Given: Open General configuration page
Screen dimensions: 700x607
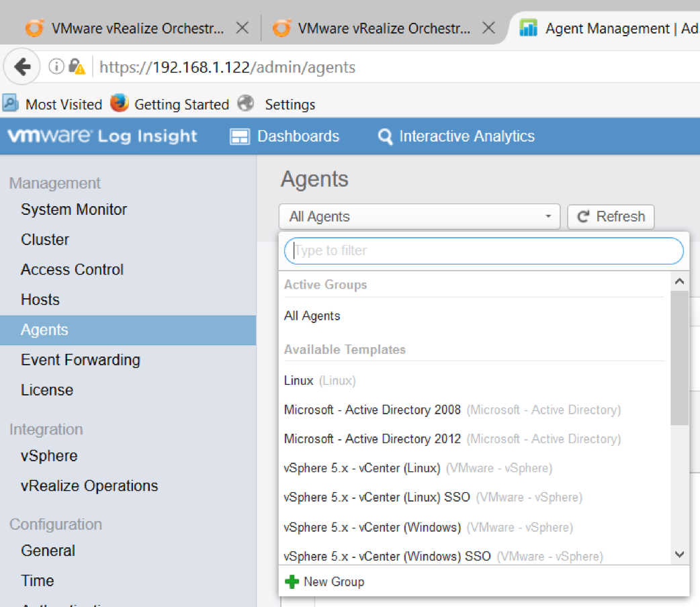Looking at the screenshot, I should pos(48,551).
